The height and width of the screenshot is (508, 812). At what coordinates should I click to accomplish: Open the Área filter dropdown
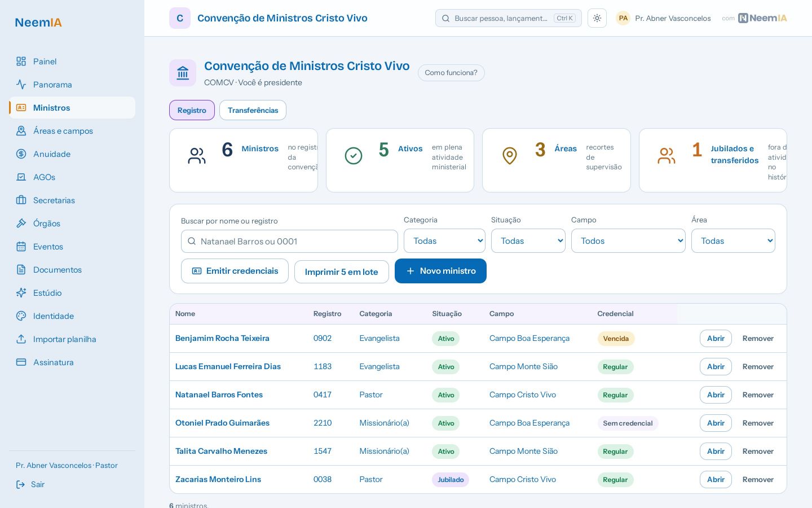click(733, 241)
